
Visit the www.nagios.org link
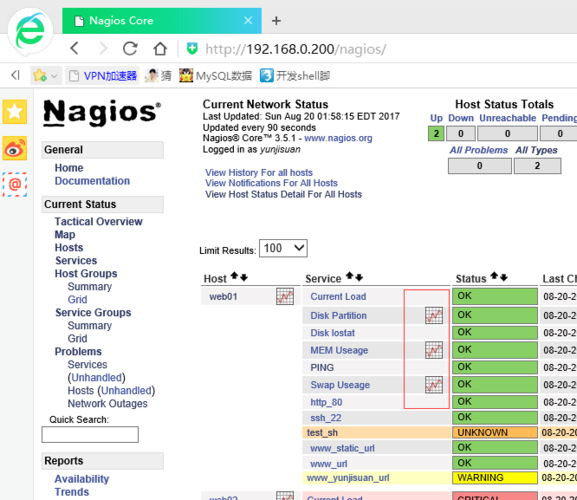click(338, 138)
